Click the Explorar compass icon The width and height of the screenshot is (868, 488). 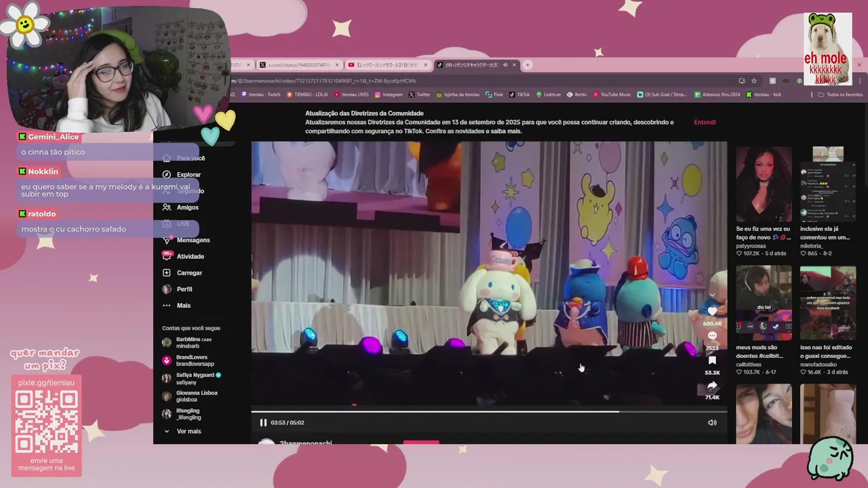(167, 174)
